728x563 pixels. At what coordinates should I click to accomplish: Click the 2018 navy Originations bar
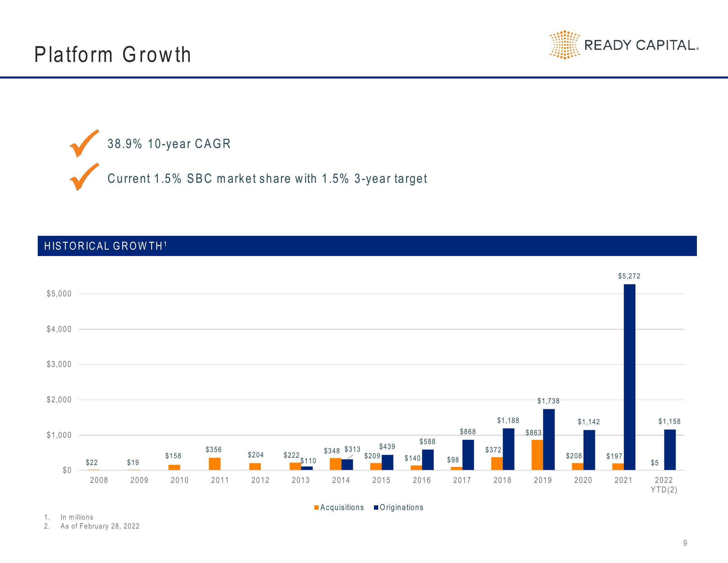click(x=508, y=449)
